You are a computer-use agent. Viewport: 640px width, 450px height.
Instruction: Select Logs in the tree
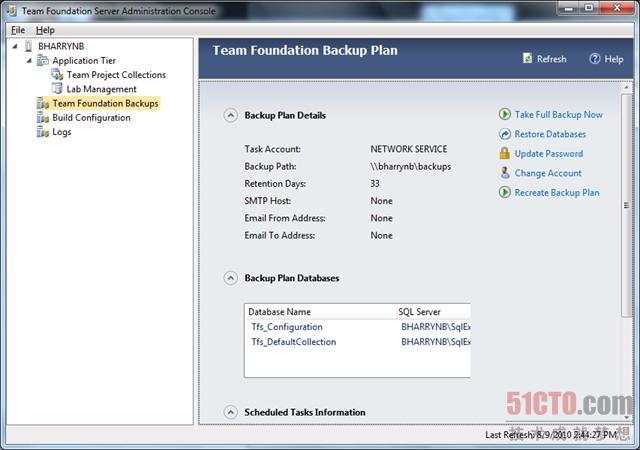coord(62,132)
